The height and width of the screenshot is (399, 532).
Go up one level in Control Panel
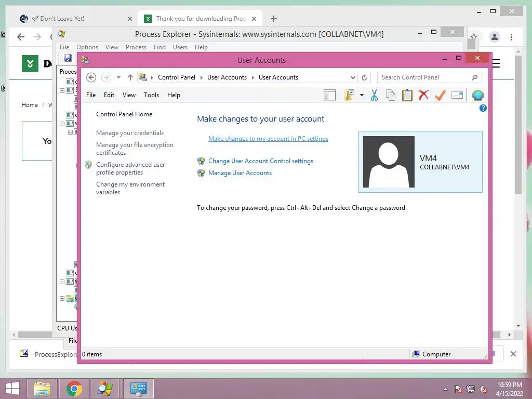[130, 77]
